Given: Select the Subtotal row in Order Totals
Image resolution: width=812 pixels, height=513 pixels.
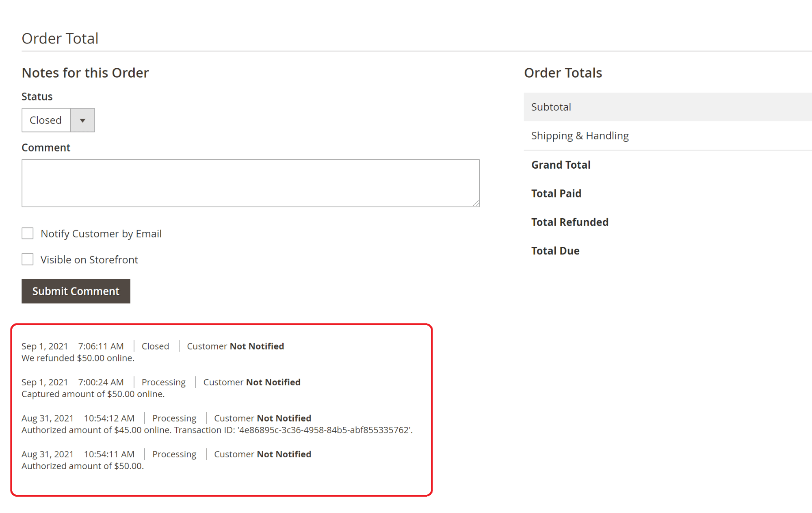Looking at the screenshot, I should point(551,107).
